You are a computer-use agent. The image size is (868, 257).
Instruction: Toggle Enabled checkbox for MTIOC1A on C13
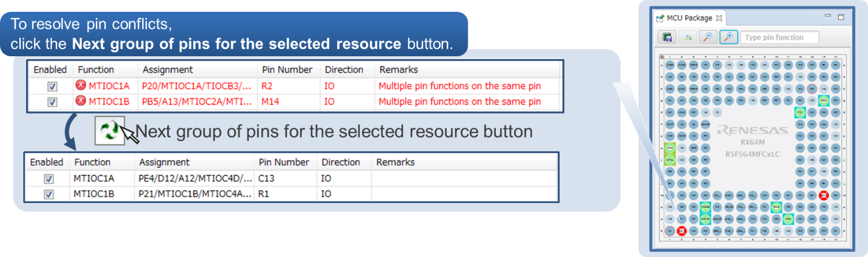click(x=49, y=179)
